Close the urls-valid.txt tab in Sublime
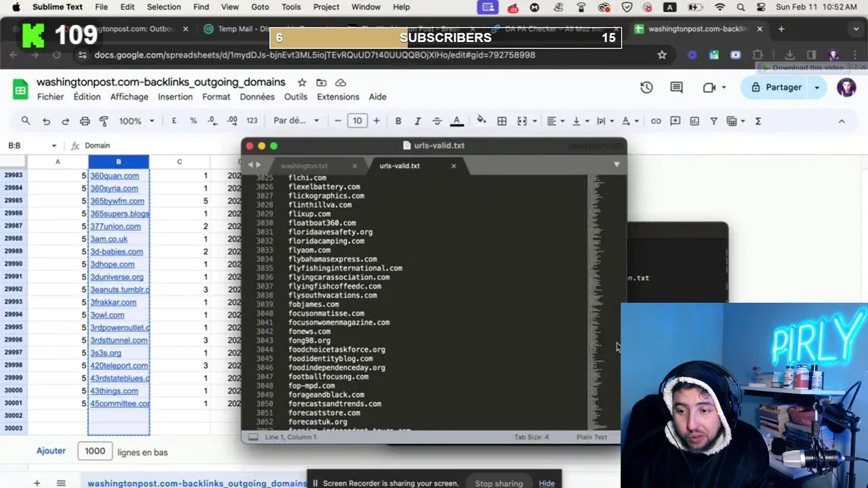The height and width of the screenshot is (488, 868). point(454,166)
